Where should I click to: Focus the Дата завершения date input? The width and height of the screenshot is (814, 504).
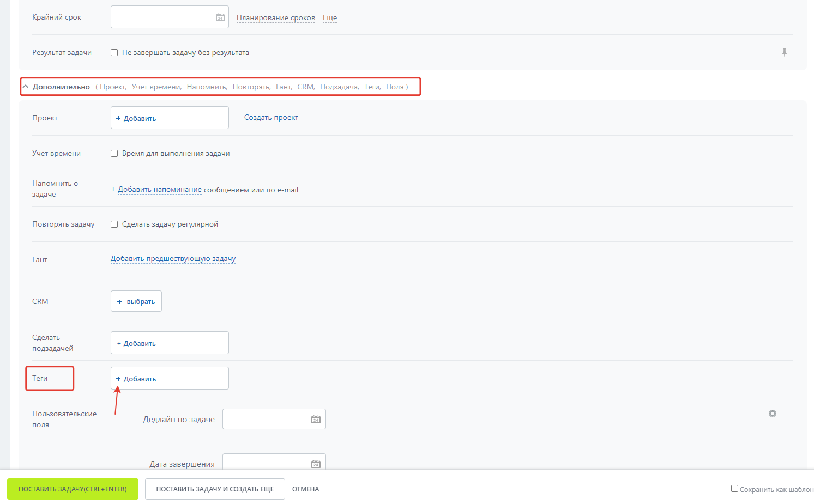(x=274, y=462)
